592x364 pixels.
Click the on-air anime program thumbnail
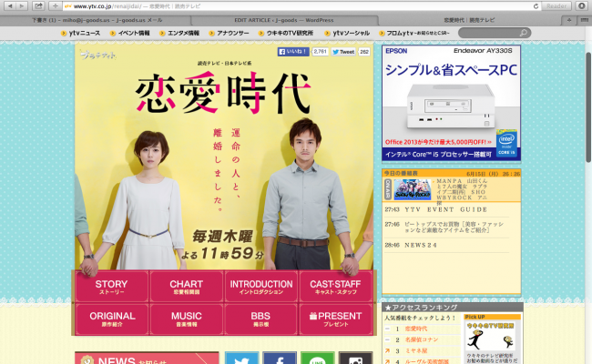[x=412, y=189]
